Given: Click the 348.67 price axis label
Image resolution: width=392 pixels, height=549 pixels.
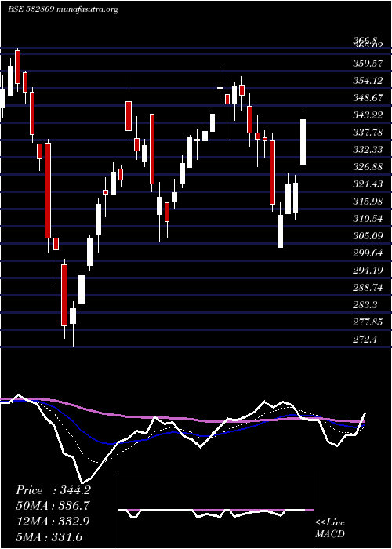Looking at the screenshot, I should pos(368,98).
